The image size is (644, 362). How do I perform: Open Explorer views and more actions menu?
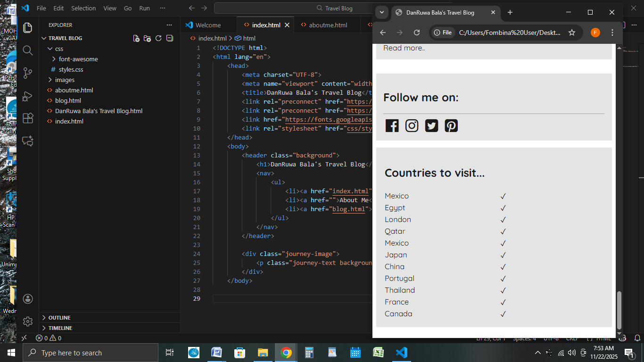coord(169,25)
